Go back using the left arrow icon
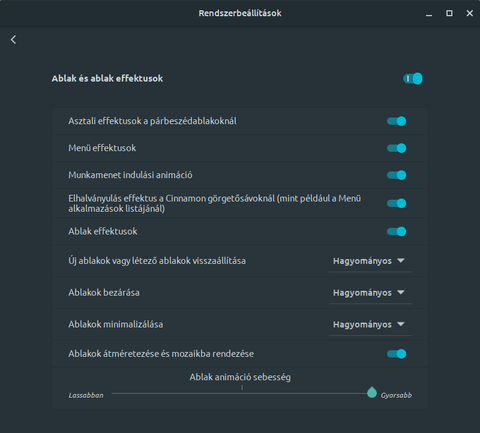This screenshot has width=480, height=433. point(13,40)
